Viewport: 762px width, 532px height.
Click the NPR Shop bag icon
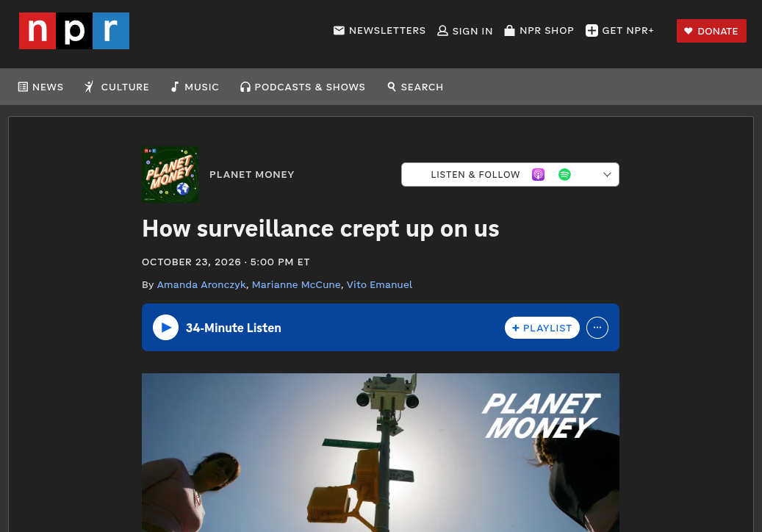click(x=509, y=31)
